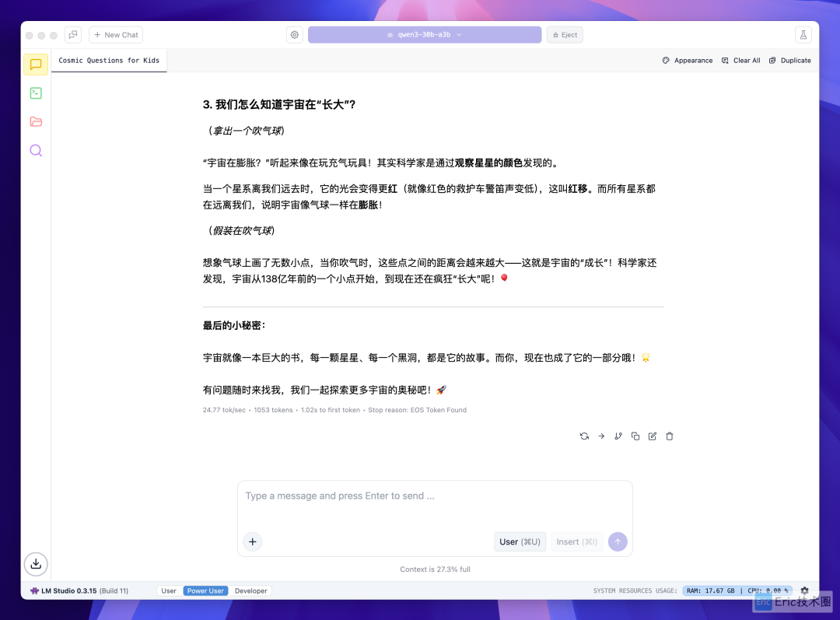This screenshot has width=840, height=620.
Task: Branch the conversation from this message
Action: (x=618, y=436)
